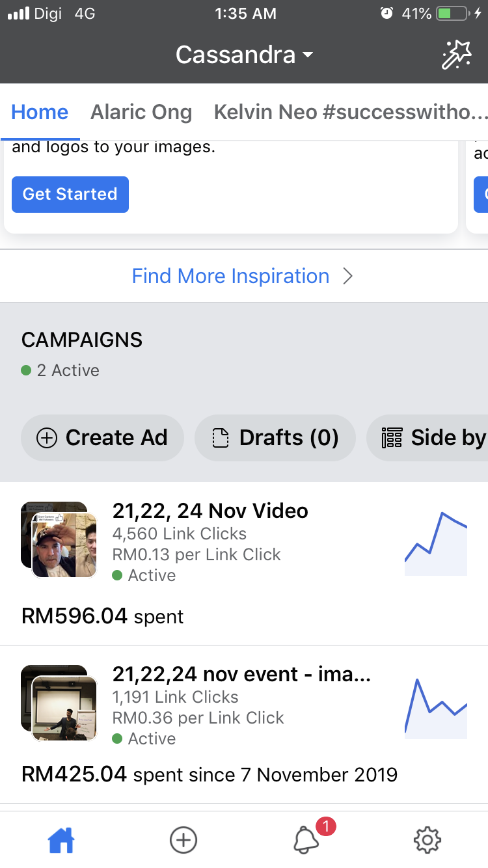This screenshot has width=488, height=868.
Task: Tap the magic wand icon in header
Action: click(456, 54)
